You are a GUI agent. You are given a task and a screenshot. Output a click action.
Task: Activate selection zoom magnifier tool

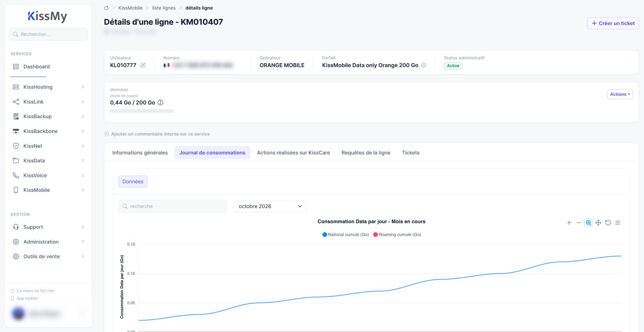tap(588, 223)
